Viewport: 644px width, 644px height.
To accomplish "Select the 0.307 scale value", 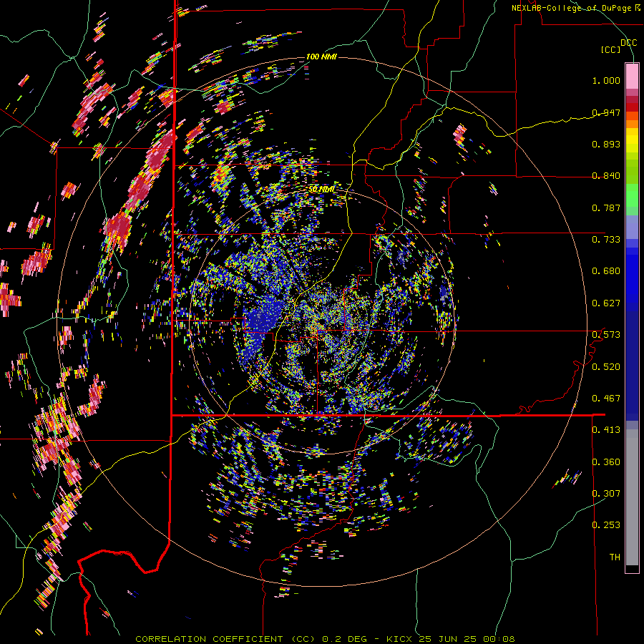I will (x=606, y=493).
